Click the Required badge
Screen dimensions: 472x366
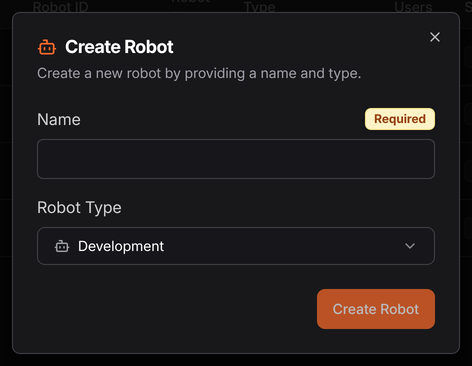click(400, 119)
